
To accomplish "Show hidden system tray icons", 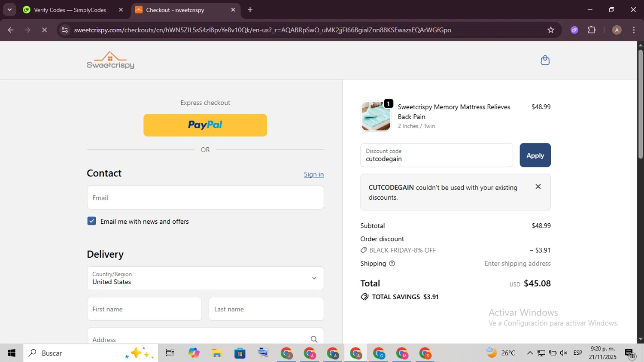I will pos(530,353).
